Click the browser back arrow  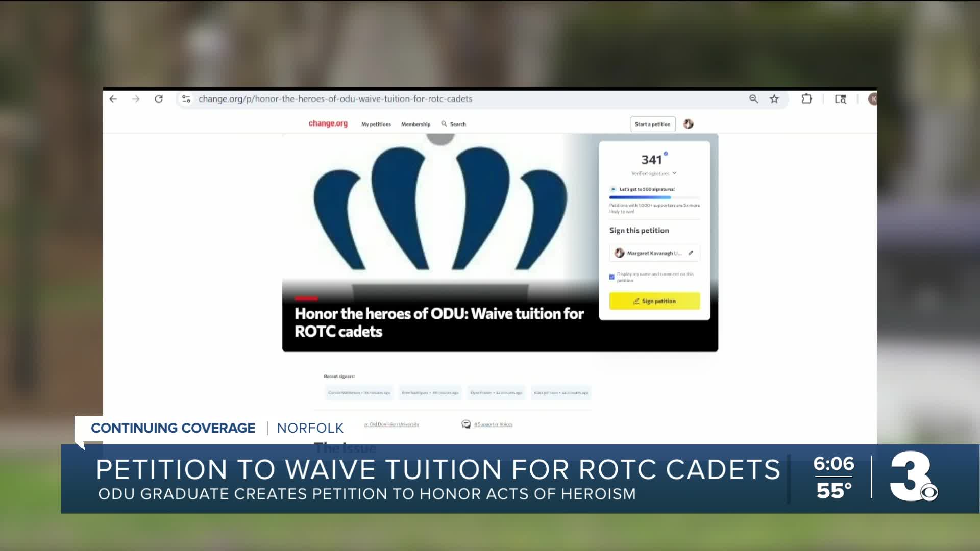(x=113, y=99)
